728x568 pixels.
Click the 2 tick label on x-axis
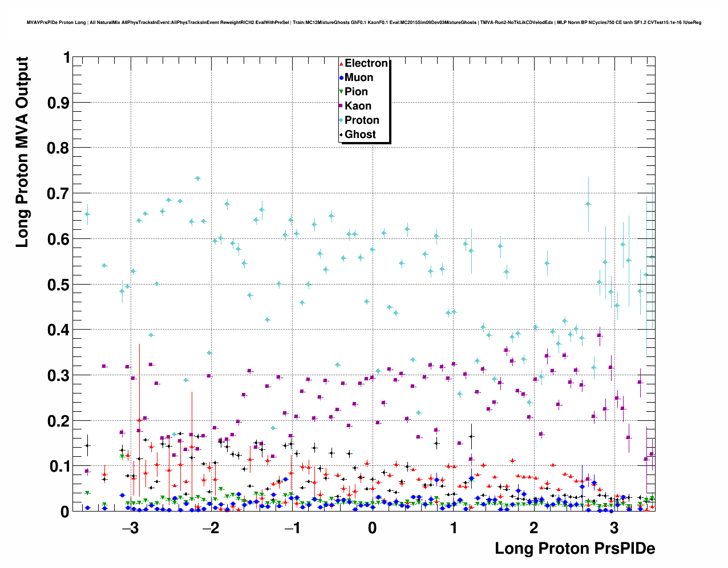click(x=533, y=528)
